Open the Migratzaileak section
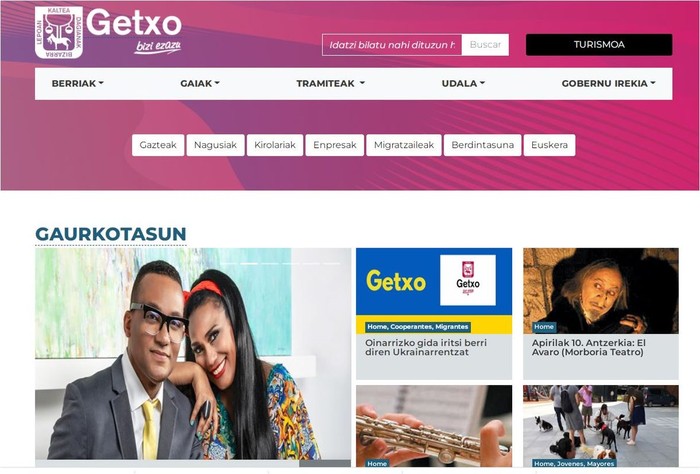The height and width of the screenshot is (474, 700). (404, 145)
